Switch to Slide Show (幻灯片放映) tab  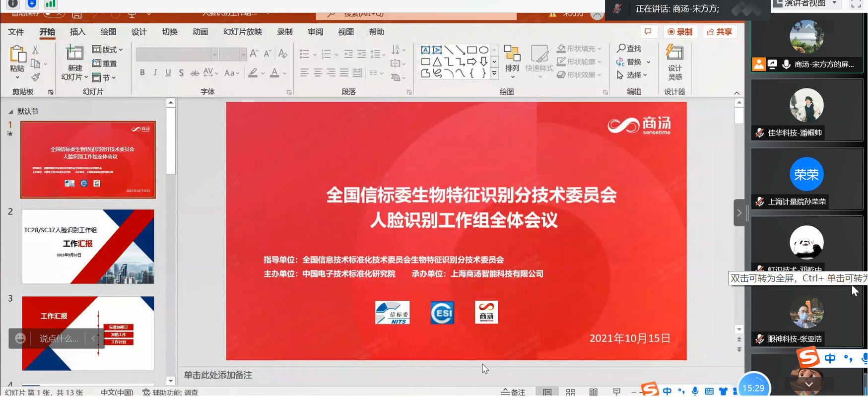(243, 32)
